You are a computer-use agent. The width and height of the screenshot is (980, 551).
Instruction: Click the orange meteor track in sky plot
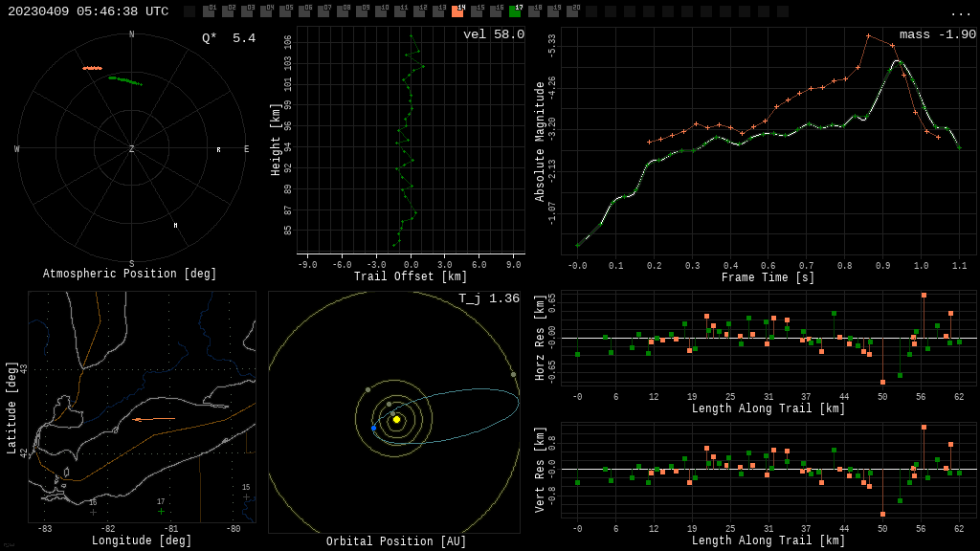click(x=92, y=68)
